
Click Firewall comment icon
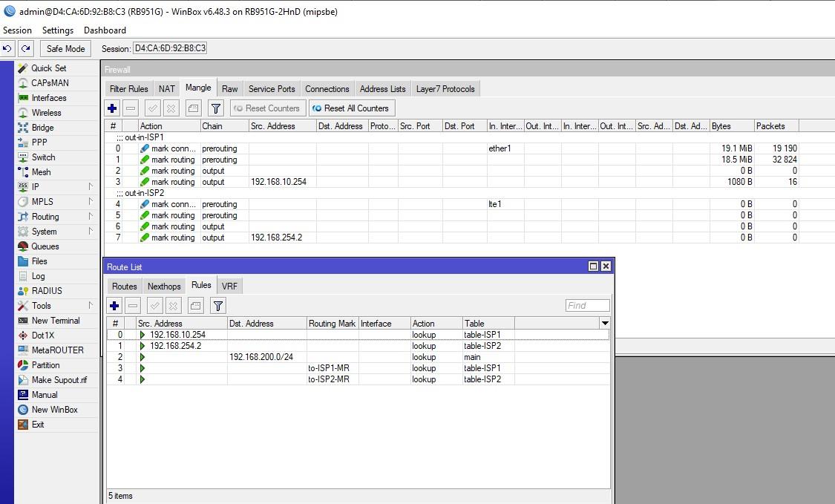pos(193,108)
